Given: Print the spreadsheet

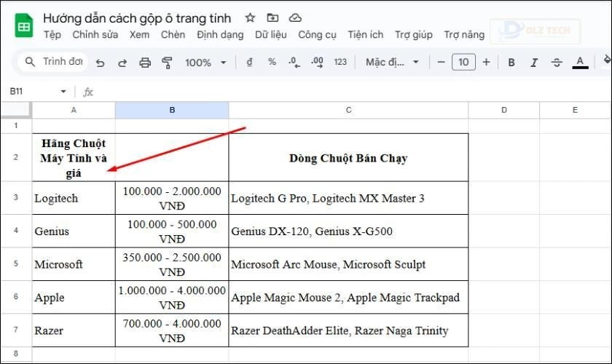Looking at the screenshot, I should tap(145, 63).
